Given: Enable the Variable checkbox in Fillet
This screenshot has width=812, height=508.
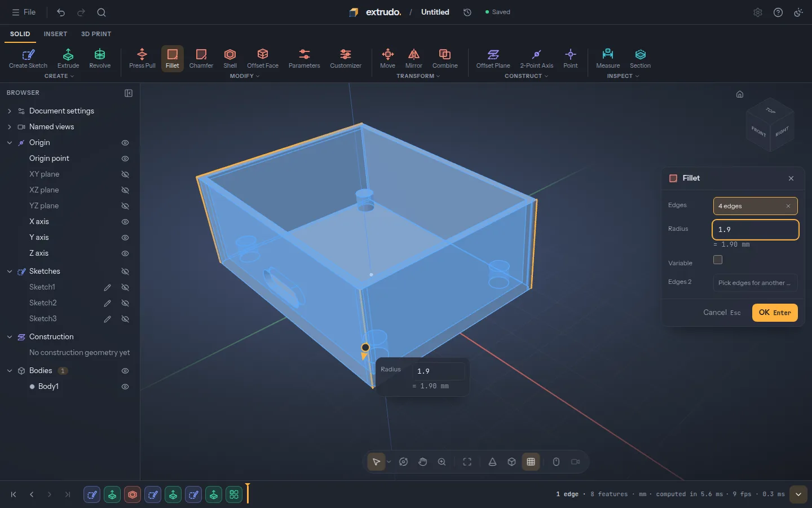Looking at the screenshot, I should [718, 260].
